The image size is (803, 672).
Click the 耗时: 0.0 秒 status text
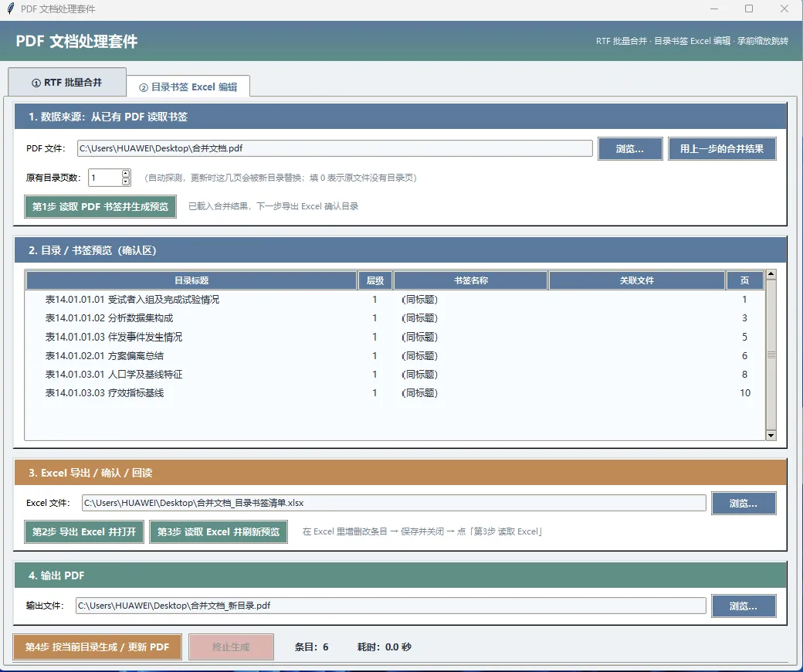coord(384,647)
